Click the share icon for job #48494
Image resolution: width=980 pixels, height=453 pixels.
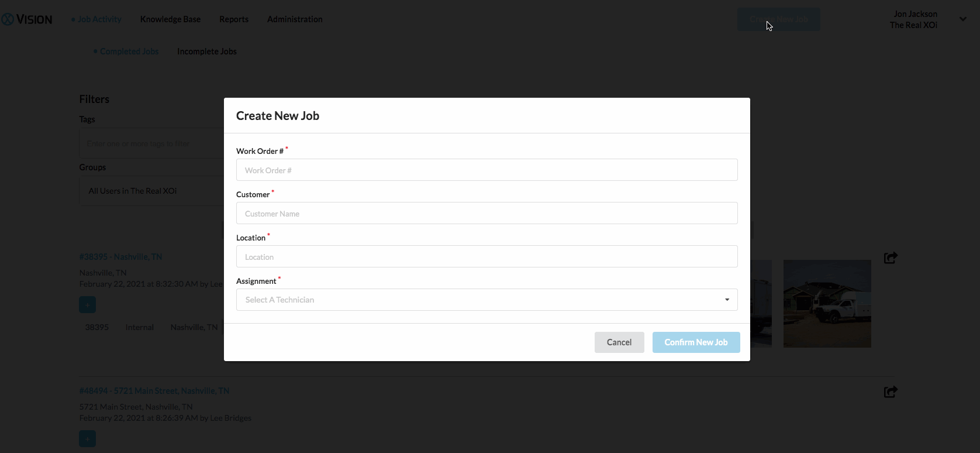pyautogui.click(x=891, y=392)
